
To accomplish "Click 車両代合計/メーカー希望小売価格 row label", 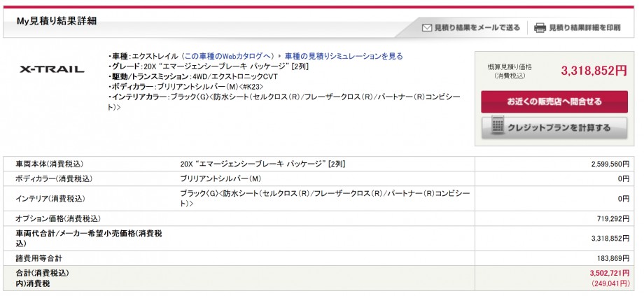I will pos(89,238).
